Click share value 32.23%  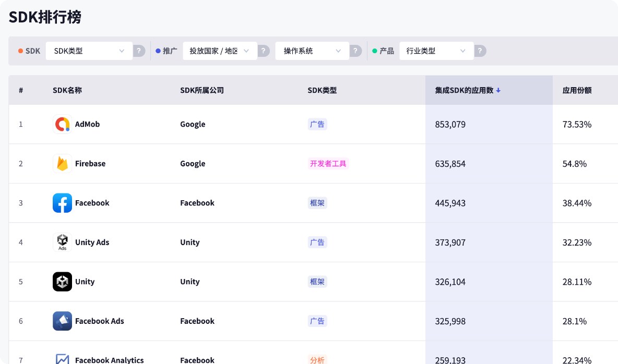pos(577,242)
